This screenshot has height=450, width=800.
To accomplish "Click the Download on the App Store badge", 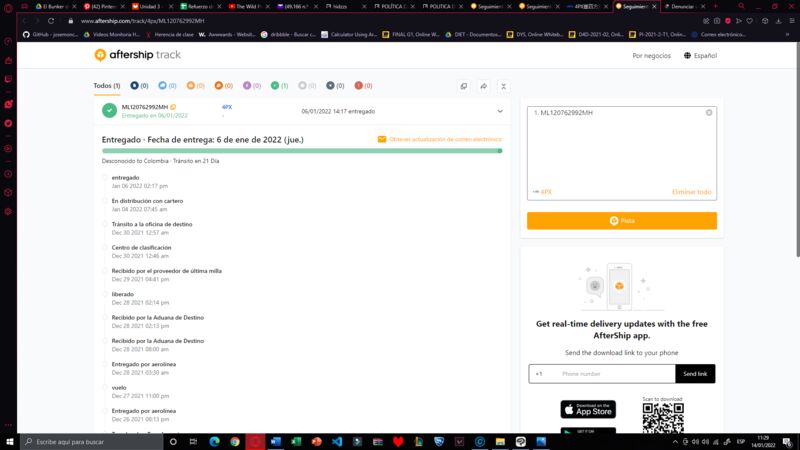I will coord(588,409).
